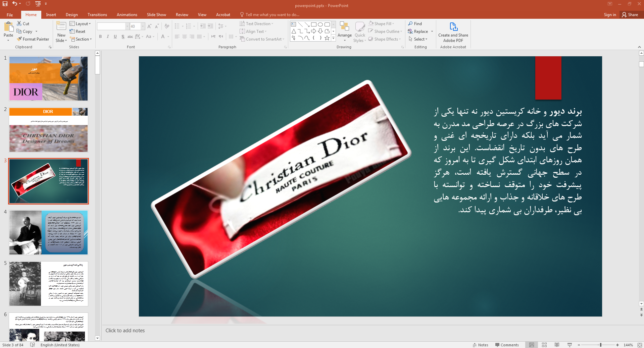Open the Shape Outline dropdown
644x348 pixels.
coord(385,32)
